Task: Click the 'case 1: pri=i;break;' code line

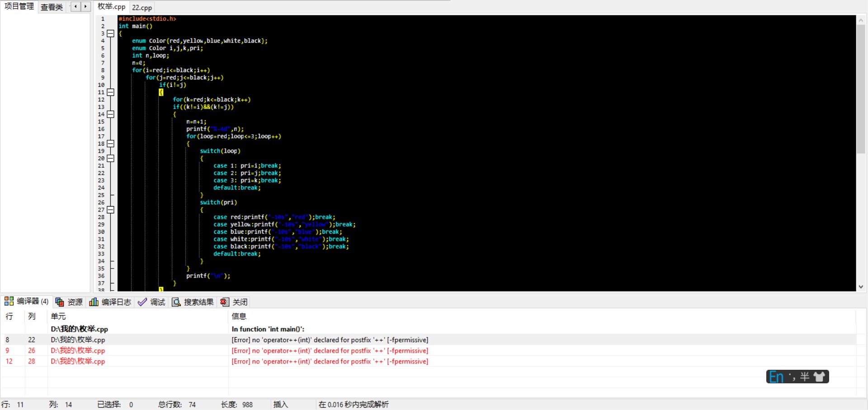Action: click(x=247, y=165)
